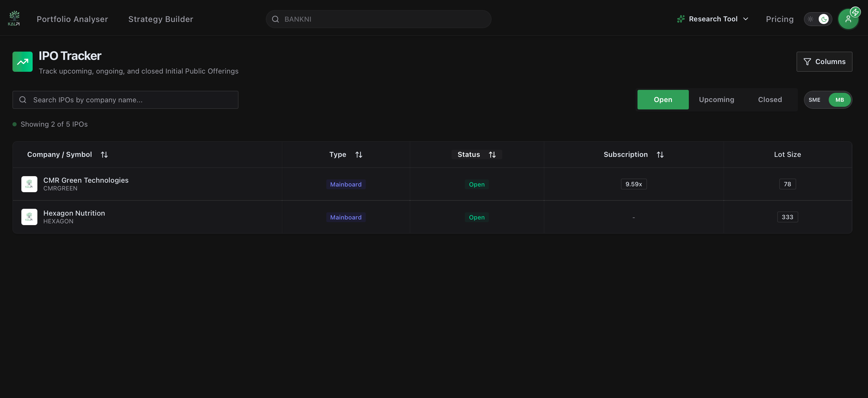This screenshot has width=868, height=398.
Task: Click Mainboard badge for CMR Green Technologies
Action: [x=346, y=184]
